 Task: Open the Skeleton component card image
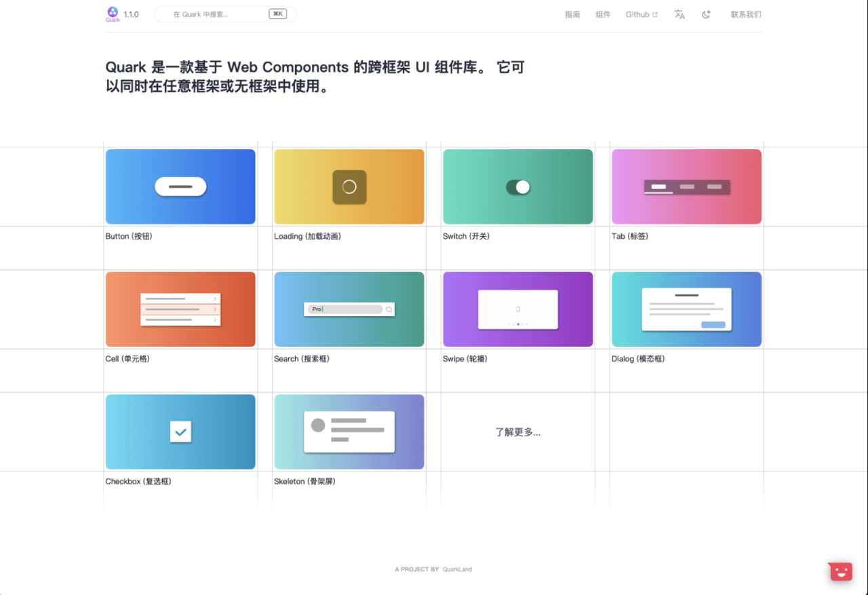click(x=349, y=431)
